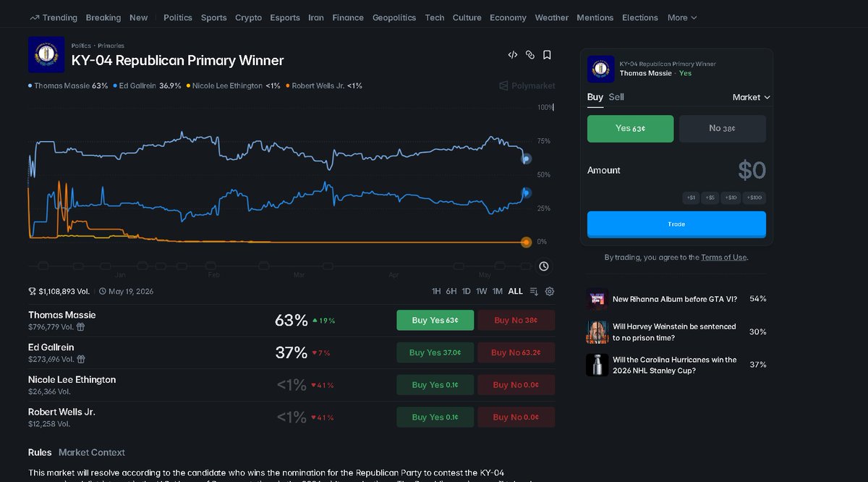Image resolution: width=868 pixels, height=482 pixels.
Task: Click trade panel Kentucky seal thumbnail
Action: tap(601, 69)
